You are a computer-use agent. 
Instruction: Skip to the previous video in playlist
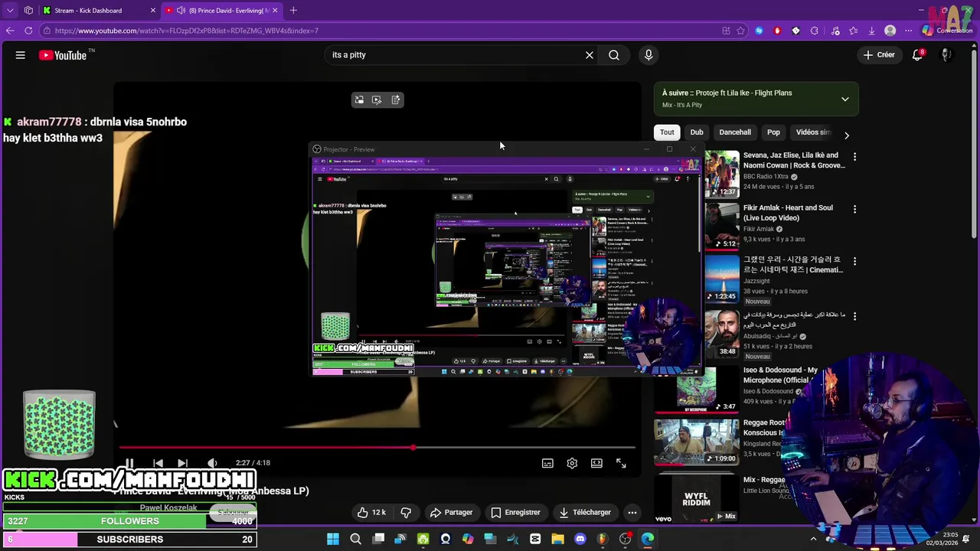pyautogui.click(x=158, y=463)
